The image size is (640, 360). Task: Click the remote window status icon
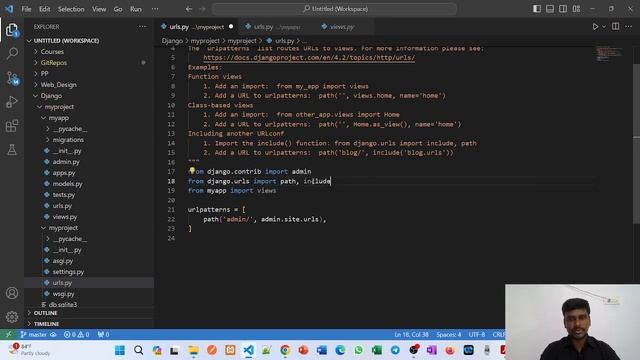coord(8,335)
